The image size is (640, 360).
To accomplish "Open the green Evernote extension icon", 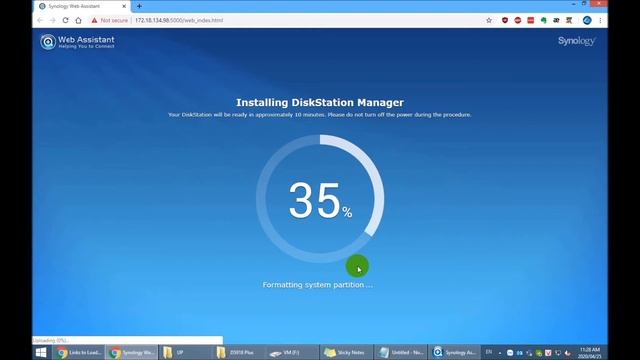I will pos(544,20).
